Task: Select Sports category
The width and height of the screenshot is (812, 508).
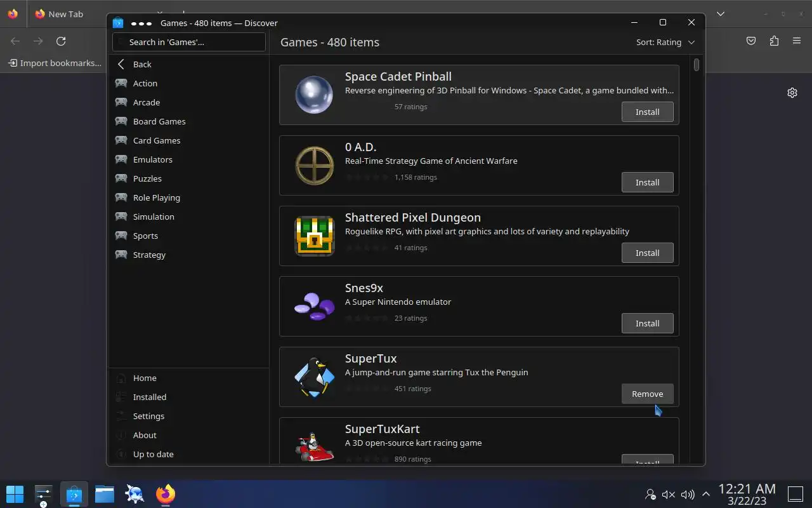Action: tap(189, 236)
